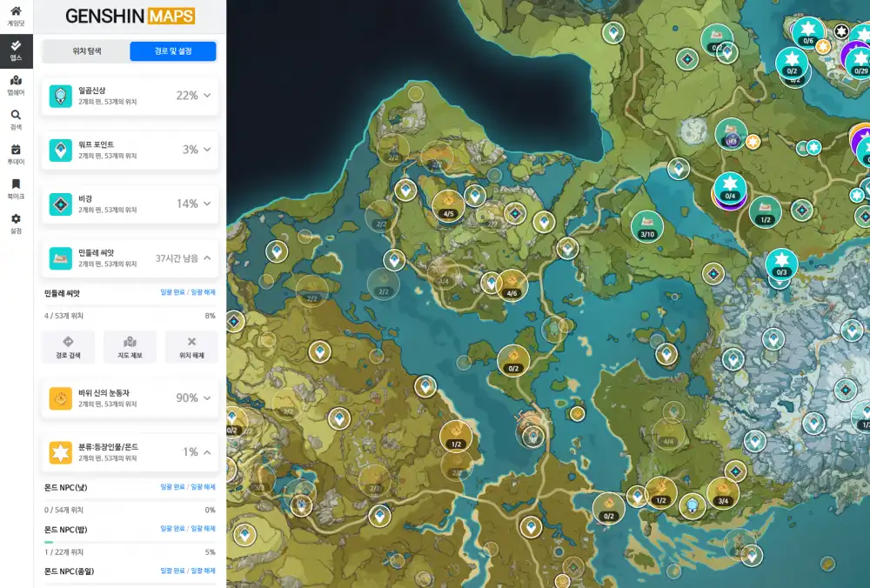The height and width of the screenshot is (588, 870).
Task: Open the 게임닷 home icon in sidebar
Action: pos(16,16)
